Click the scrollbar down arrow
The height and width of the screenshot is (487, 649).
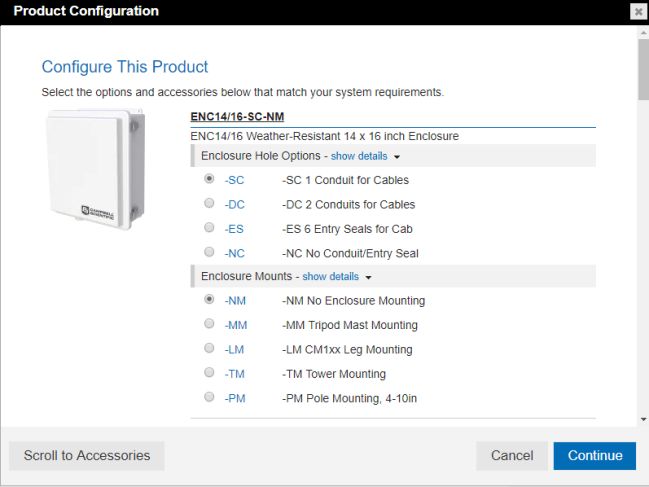644,420
